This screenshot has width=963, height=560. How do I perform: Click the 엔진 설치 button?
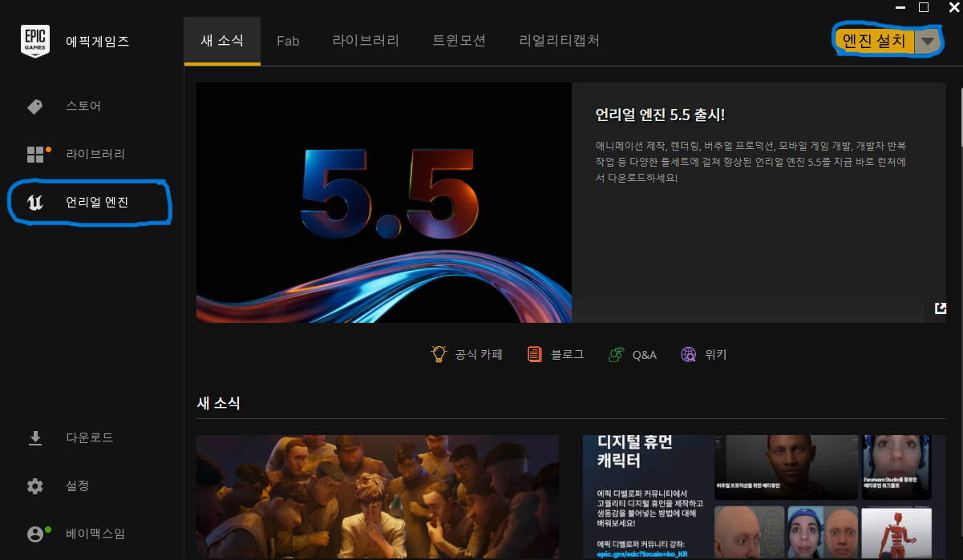coord(874,41)
